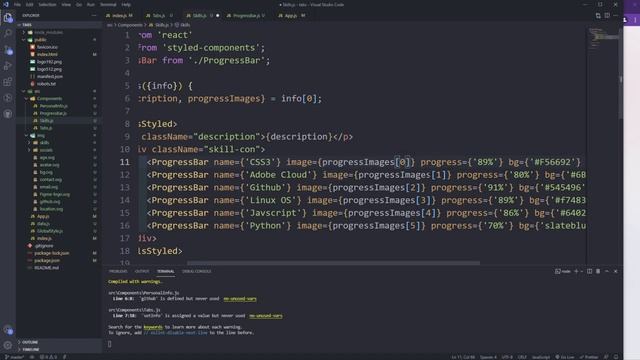
Task: Switch to the Tabs.js editor tab
Action: point(159,16)
